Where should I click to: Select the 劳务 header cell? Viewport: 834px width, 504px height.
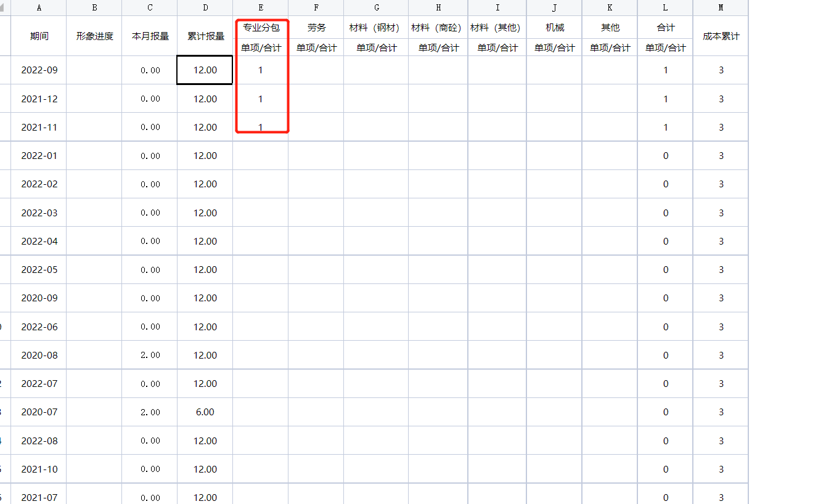click(316, 27)
